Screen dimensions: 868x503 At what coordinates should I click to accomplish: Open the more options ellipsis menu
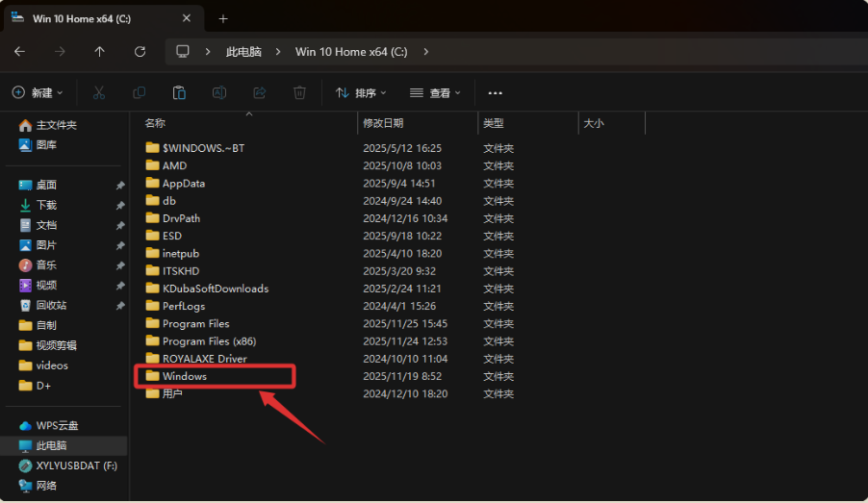click(496, 93)
